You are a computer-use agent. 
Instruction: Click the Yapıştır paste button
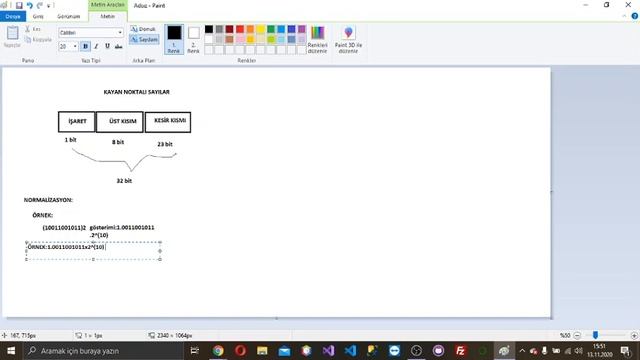pyautogui.click(x=12, y=37)
